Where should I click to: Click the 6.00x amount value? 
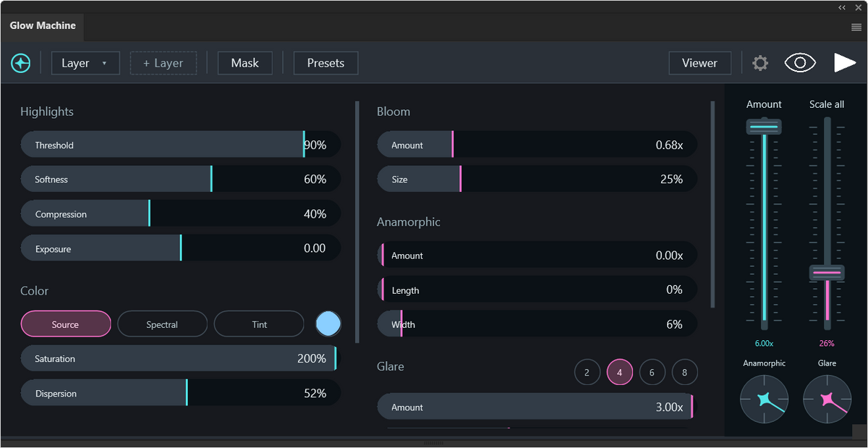(764, 344)
